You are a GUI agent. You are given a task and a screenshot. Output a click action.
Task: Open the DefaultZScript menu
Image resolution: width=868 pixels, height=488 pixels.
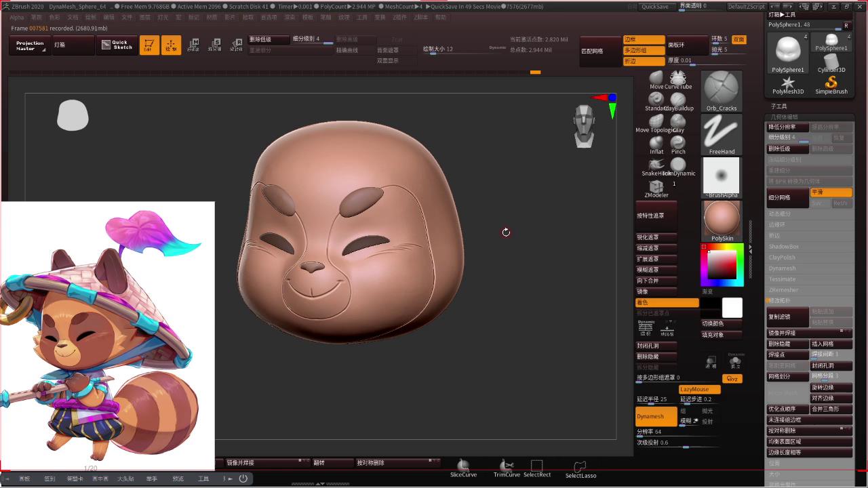746,6
